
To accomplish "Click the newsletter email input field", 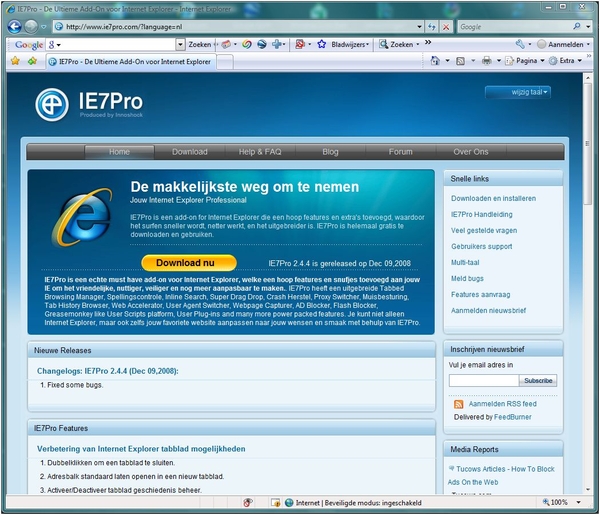I will coord(484,381).
